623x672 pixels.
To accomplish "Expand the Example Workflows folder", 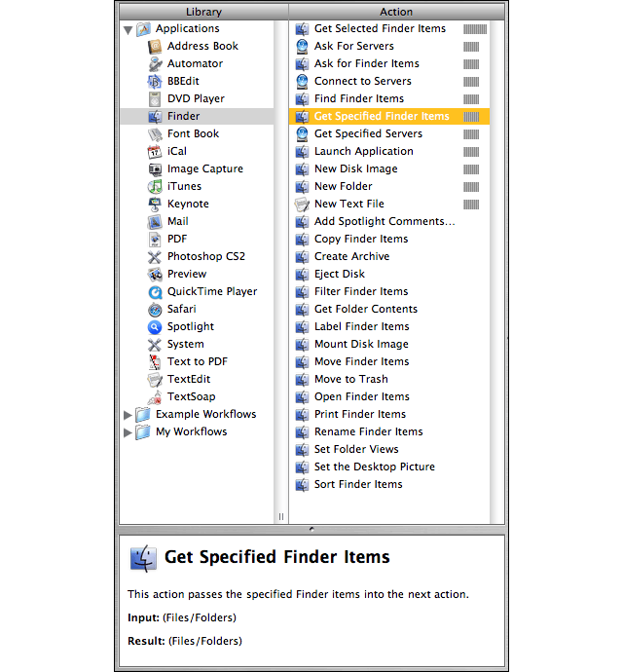I will (x=128, y=415).
